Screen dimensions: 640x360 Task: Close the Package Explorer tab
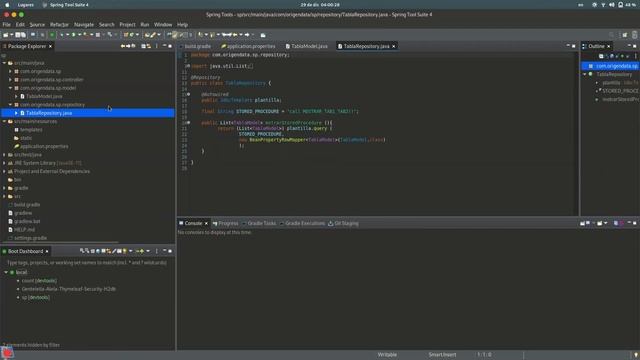click(x=50, y=47)
